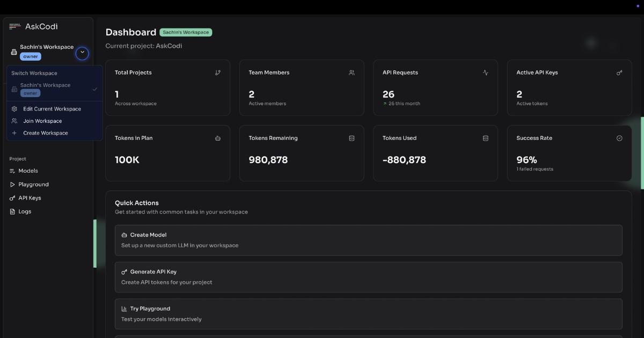Select Sachin's Workspace in switch list
The width and height of the screenshot is (644, 338).
click(54, 89)
